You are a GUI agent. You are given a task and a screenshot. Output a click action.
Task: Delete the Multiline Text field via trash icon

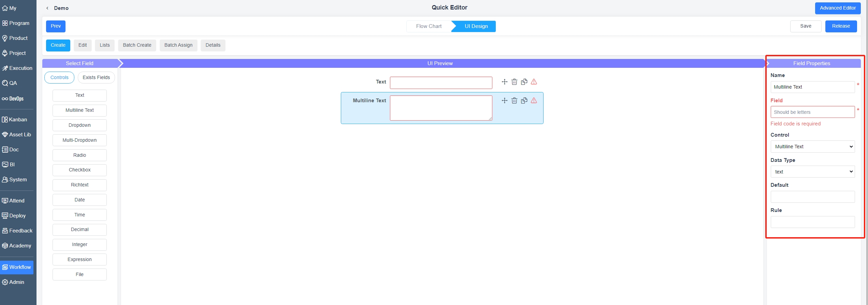[x=514, y=101]
